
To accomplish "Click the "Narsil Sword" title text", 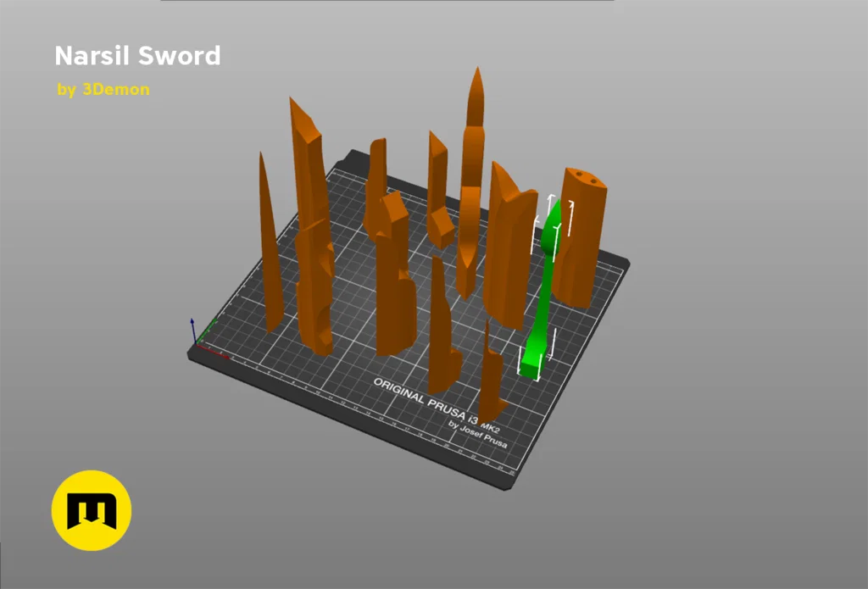I will [x=138, y=56].
